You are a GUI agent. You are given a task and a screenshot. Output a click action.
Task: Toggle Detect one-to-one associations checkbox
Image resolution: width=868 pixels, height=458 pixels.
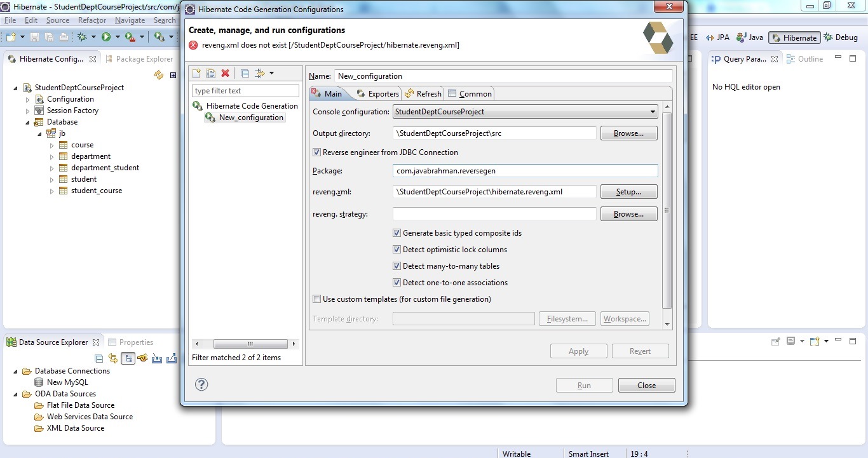[397, 283]
